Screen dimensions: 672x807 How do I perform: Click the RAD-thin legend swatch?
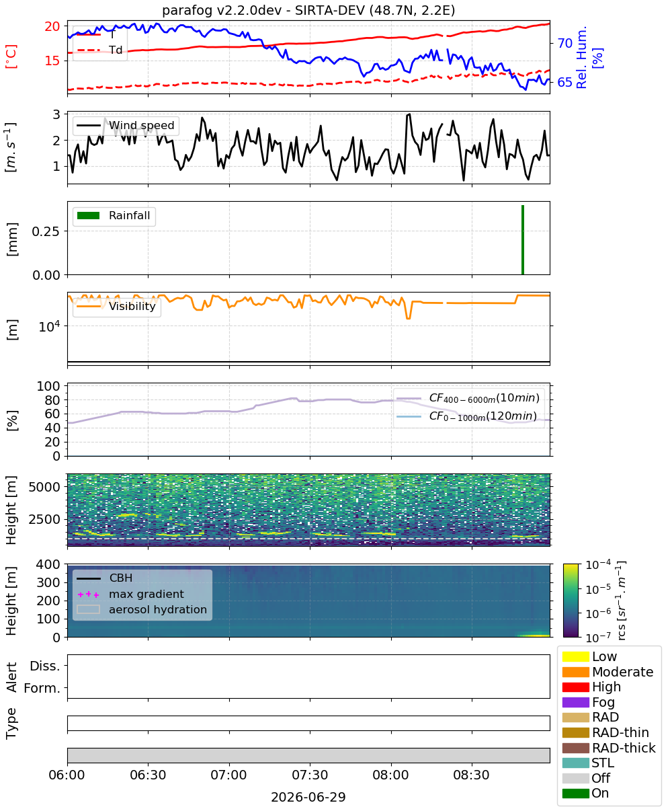tap(575, 732)
